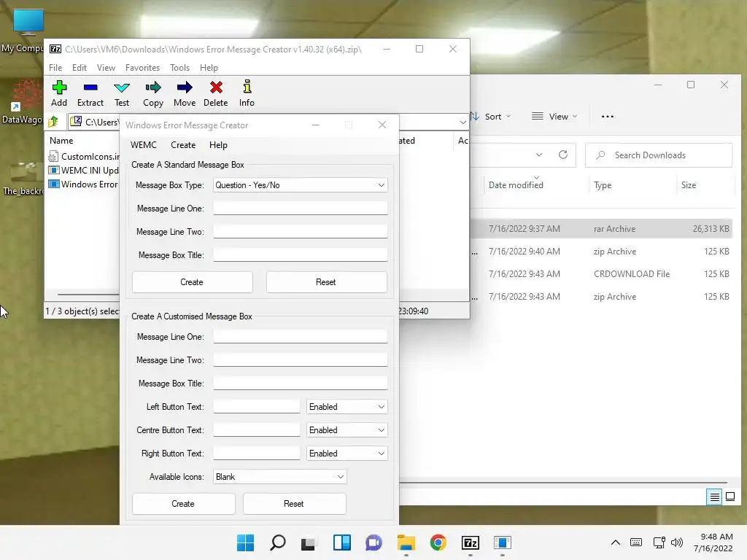The width and height of the screenshot is (747, 560).
Task: Open File Explorer from the taskbar
Action: click(406, 542)
